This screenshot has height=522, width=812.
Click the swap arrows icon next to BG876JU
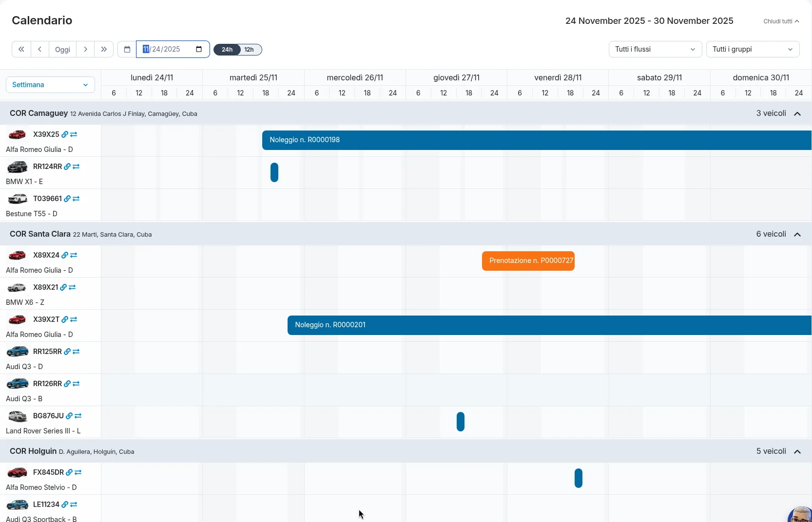pyautogui.click(x=78, y=416)
